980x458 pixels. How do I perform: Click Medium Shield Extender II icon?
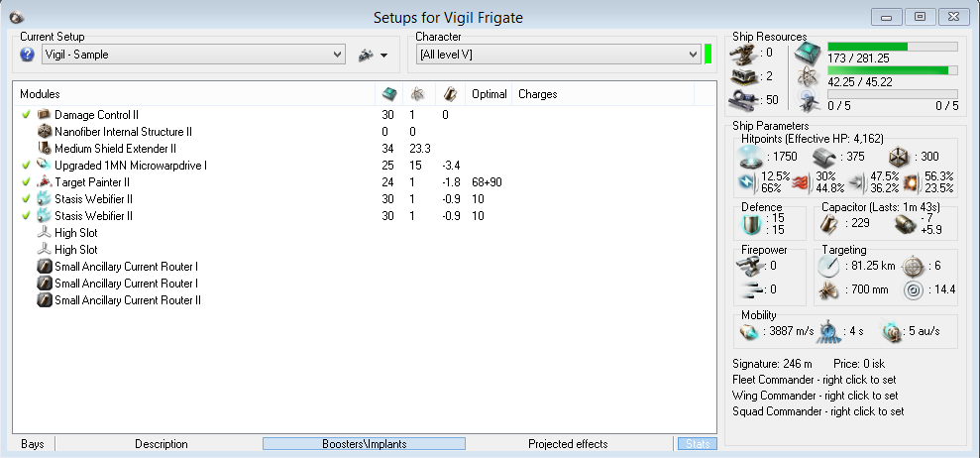point(44,149)
